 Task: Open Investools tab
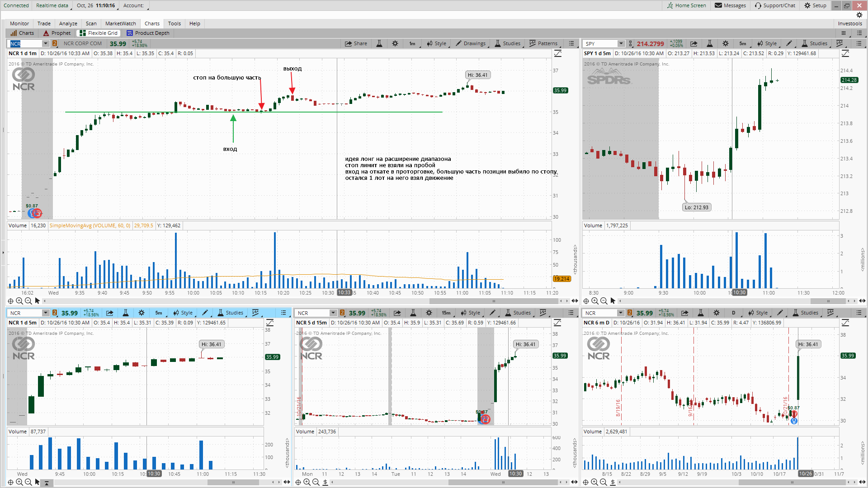pos(850,23)
